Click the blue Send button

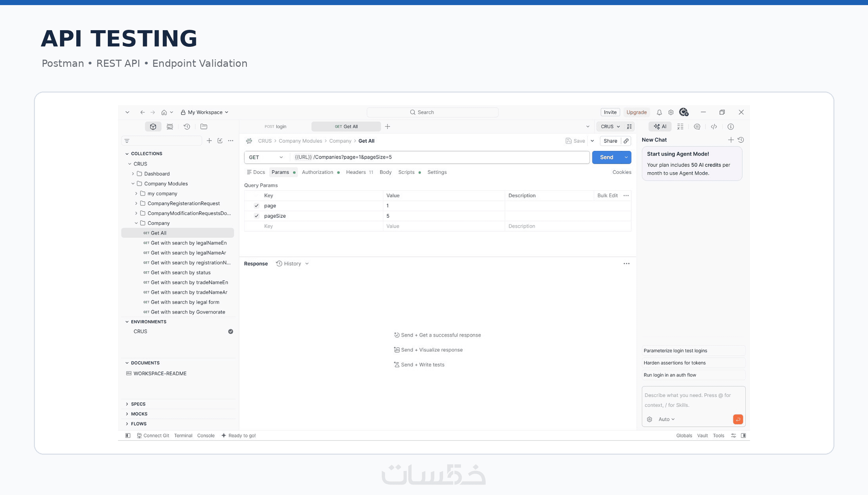(x=606, y=157)
